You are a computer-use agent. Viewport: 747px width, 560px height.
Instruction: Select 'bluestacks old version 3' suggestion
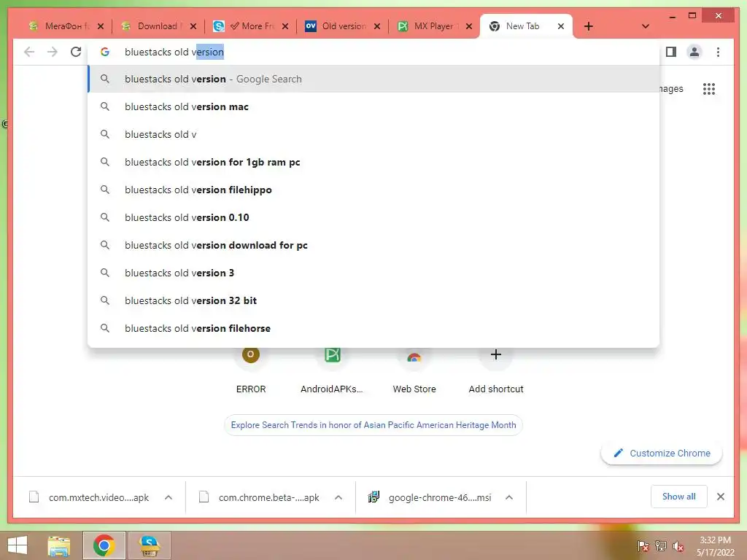[374, 273]
